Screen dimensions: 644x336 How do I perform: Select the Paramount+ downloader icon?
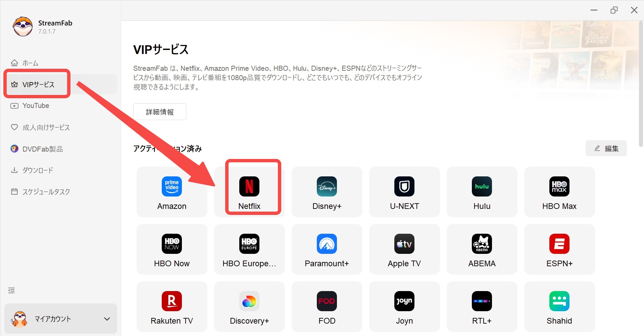(327, 249)
